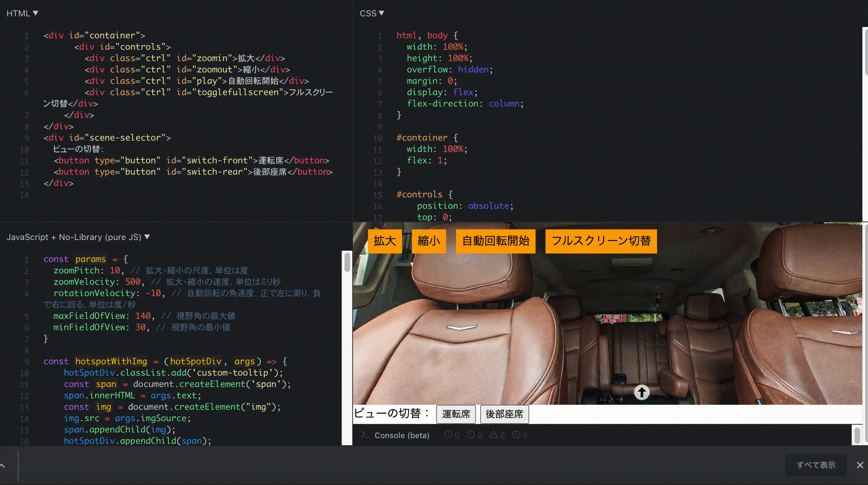Click the ビューの切替: text line in the HTML pane

click(x=78, y=149)
